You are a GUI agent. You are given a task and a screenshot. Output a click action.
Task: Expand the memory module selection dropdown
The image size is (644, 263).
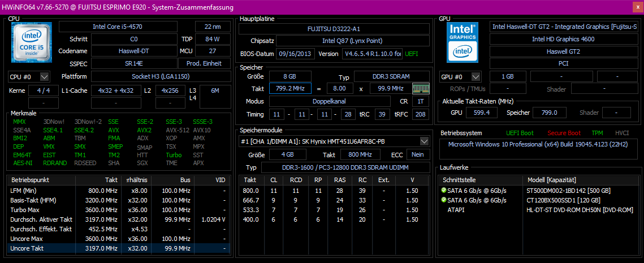point(424,141)
